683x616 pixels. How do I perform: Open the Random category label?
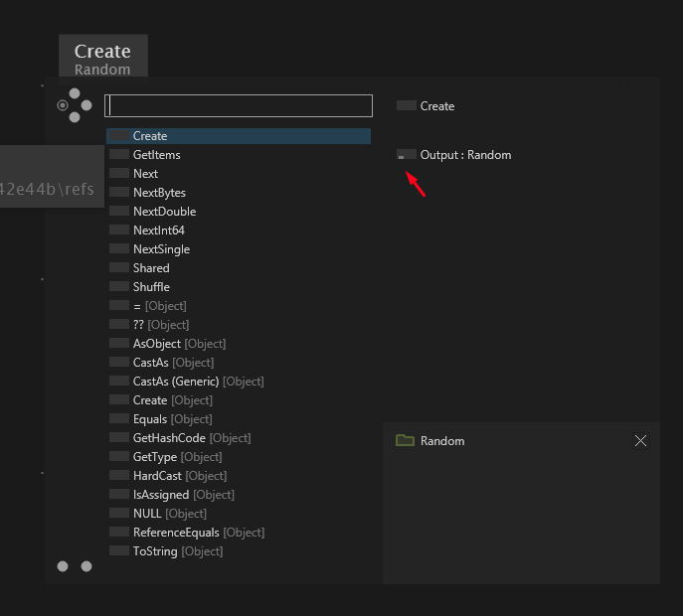coord(442,441)
